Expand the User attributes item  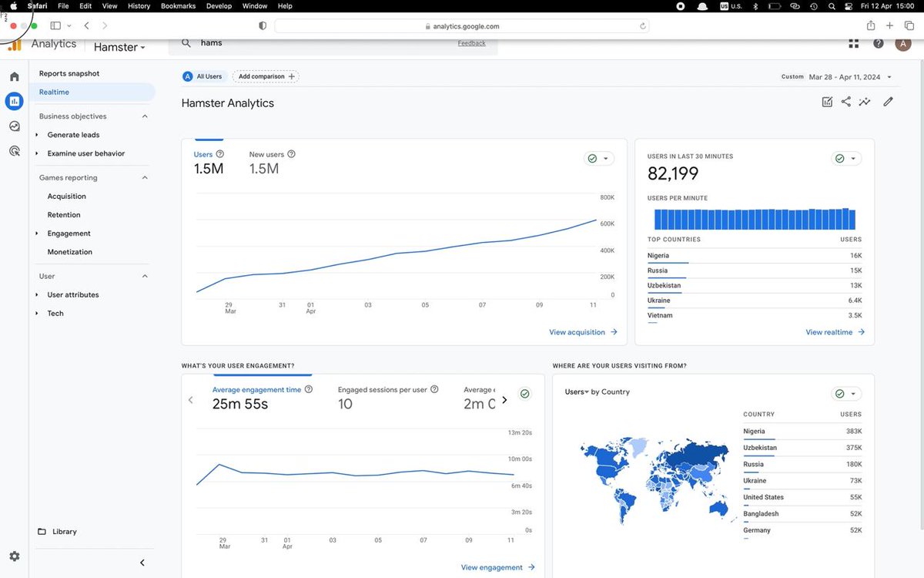coord(36,295)
